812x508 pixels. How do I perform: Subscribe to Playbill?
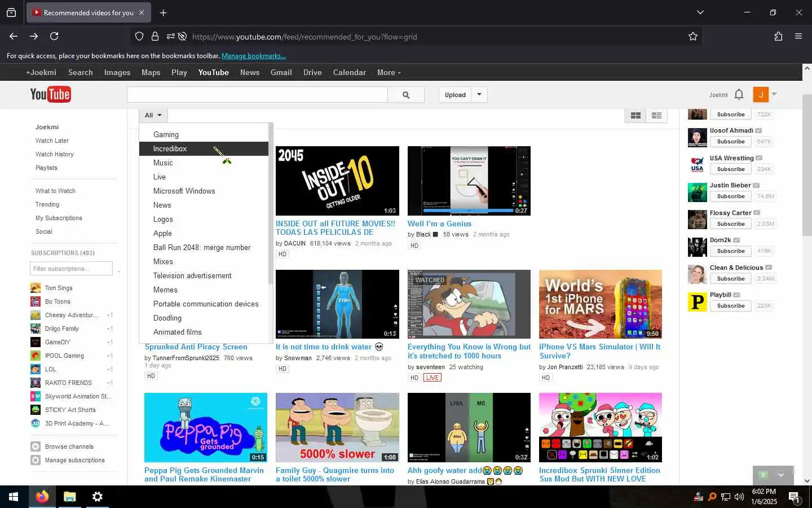coord(731,306)
